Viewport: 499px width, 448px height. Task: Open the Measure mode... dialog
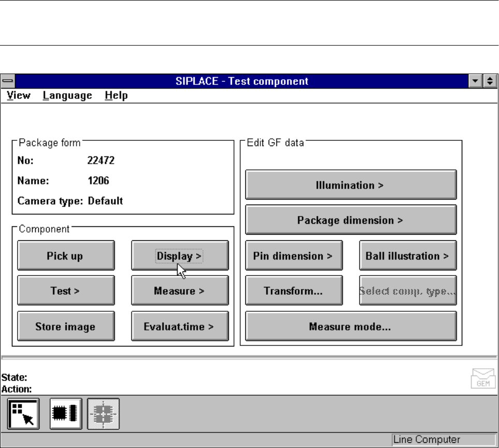click(350, 326)
